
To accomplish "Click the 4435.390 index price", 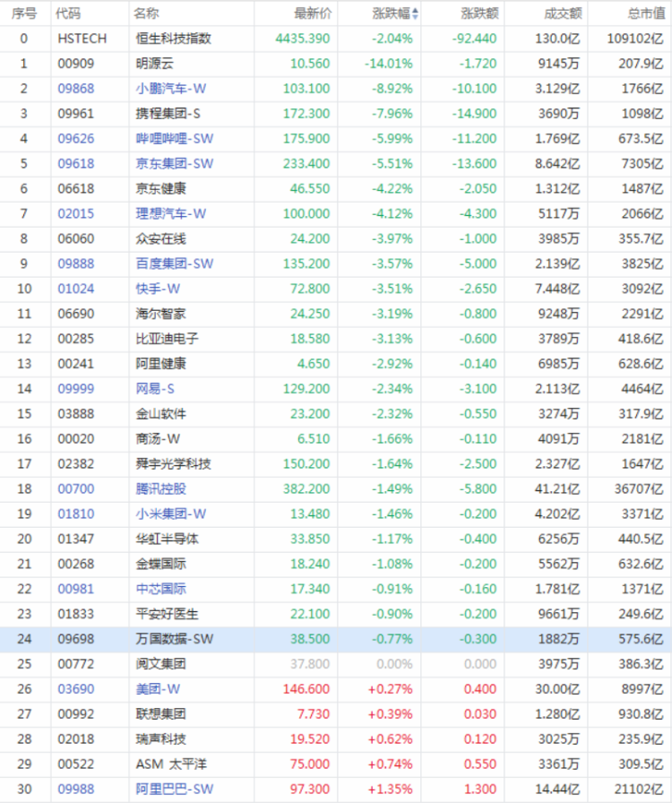I will click(x=303, y=39).
